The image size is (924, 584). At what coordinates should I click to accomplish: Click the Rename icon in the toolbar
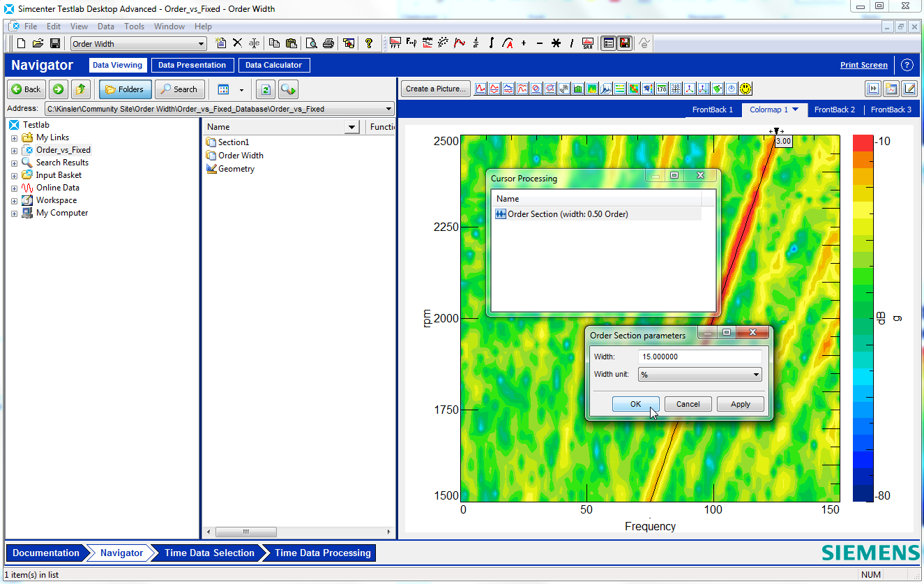coord(254,43)
